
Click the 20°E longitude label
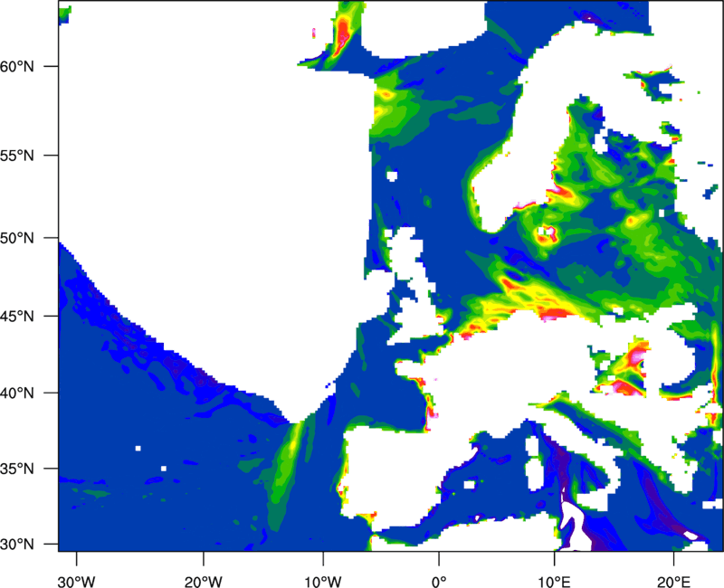pyautogui.click(x=673, y=582)
